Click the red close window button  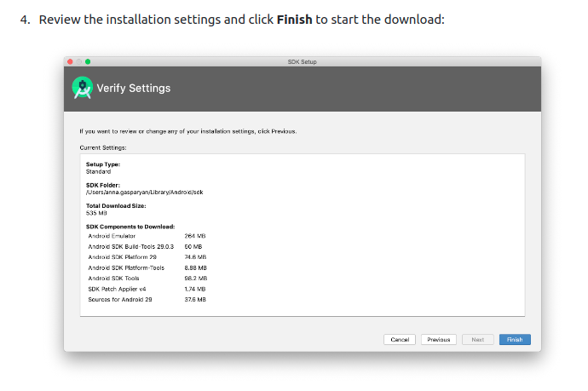click(x=70, y=61)
